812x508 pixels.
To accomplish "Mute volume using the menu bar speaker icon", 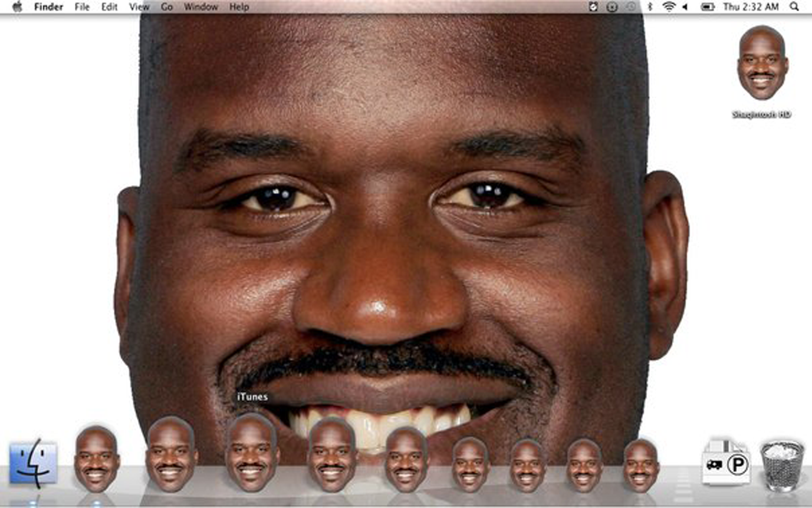I will [685, 6].
